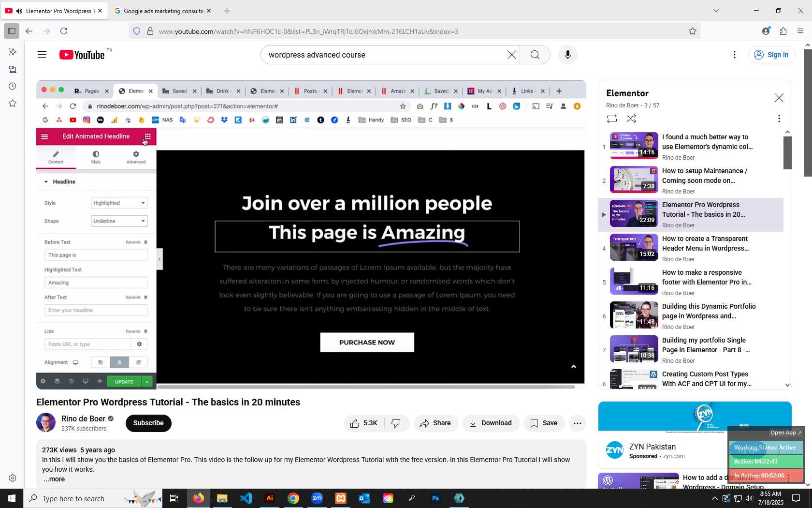812x508 pixels.
Task: Click video player to pause playback
Action: point(311,235)
